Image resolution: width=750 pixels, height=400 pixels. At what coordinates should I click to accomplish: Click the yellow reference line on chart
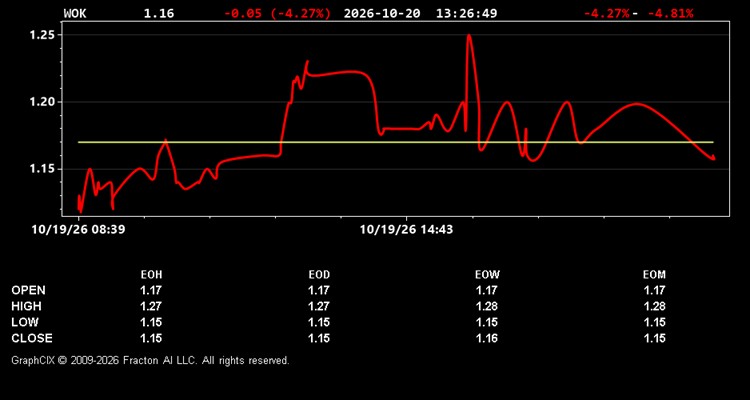pyautogui.click(x=396, y=142)
